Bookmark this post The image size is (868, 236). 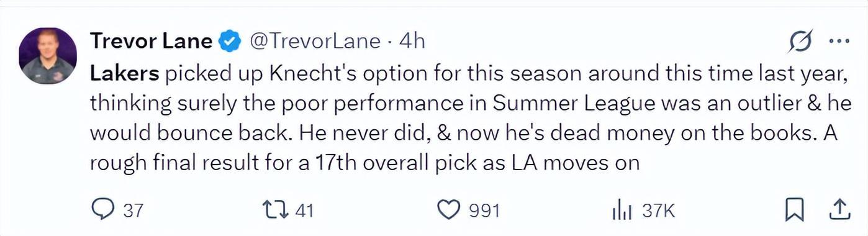click(795, 211)
